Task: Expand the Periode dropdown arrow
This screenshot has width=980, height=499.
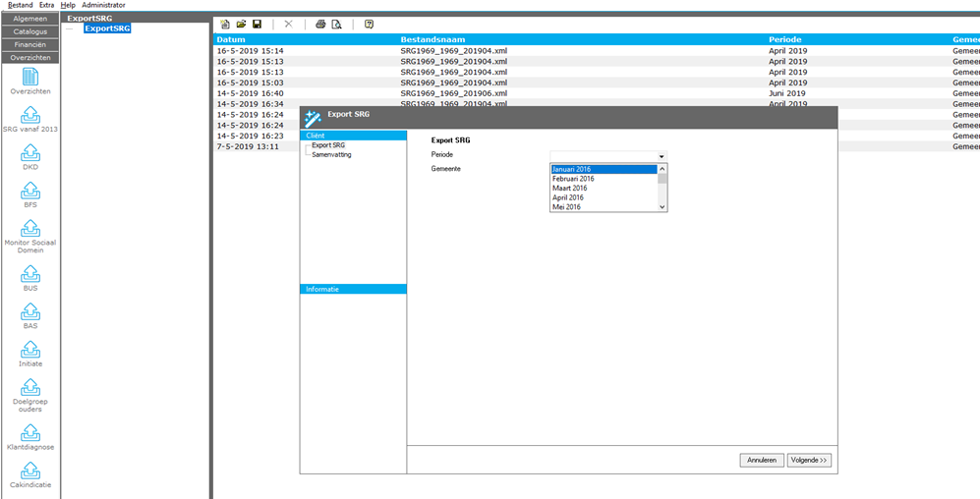Action: tap(662, 156)
